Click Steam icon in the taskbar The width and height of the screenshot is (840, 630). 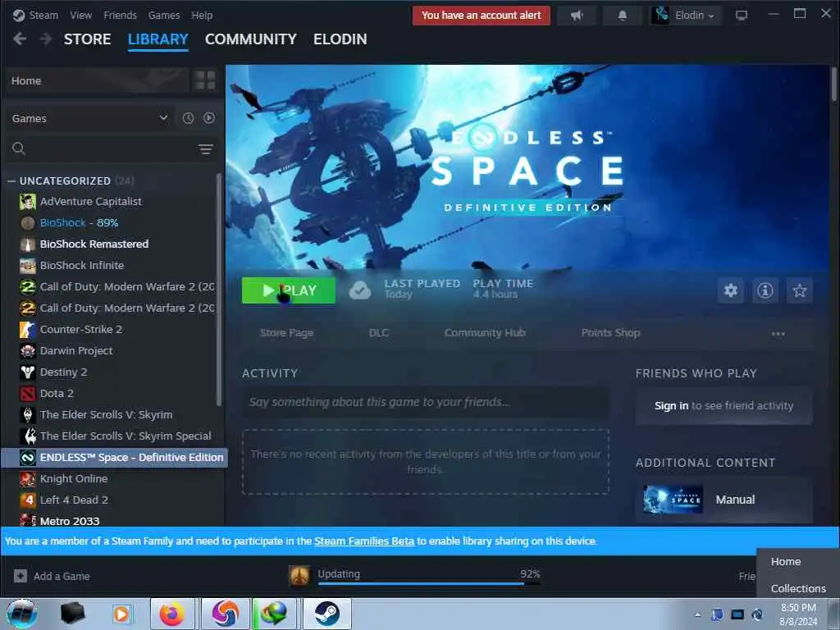click(326, 614)
